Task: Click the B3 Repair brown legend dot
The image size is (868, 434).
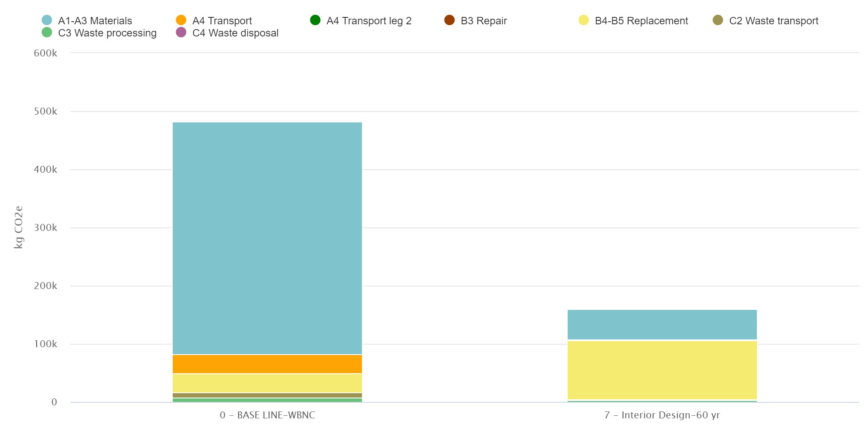Action: [450, 20]
